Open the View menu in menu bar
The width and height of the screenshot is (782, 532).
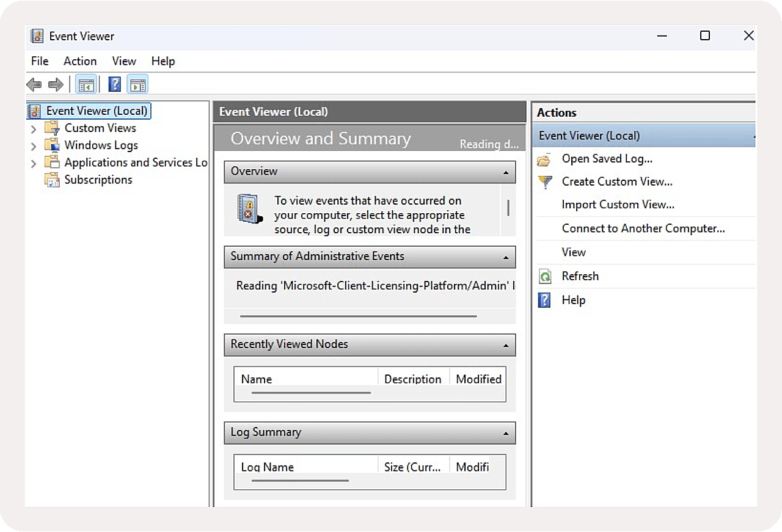(x=124, y=61)
